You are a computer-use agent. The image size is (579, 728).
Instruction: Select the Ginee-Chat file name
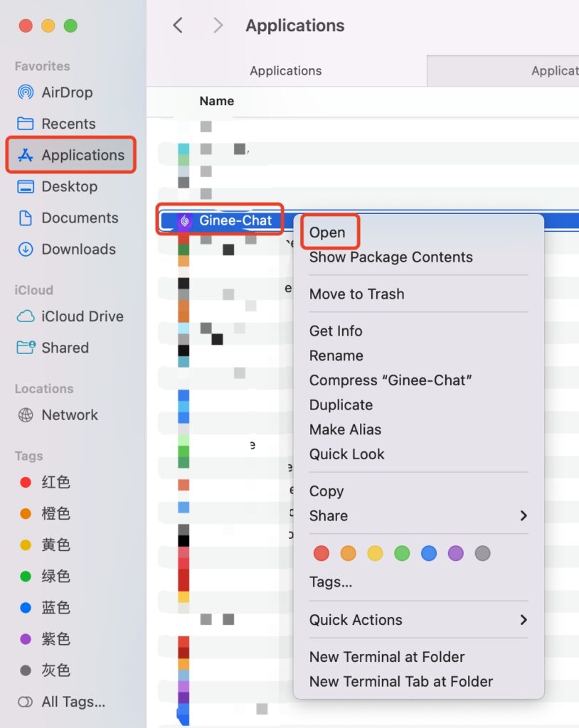(235, 220)
